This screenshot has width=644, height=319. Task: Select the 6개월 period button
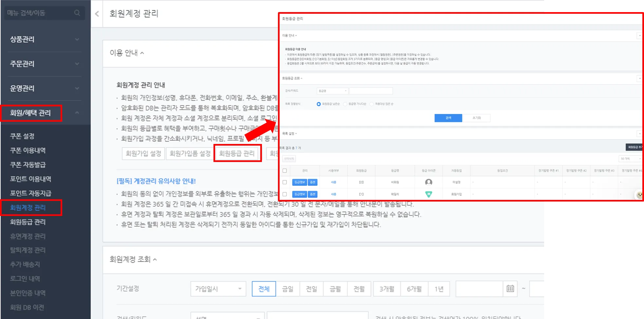[414, 289]
